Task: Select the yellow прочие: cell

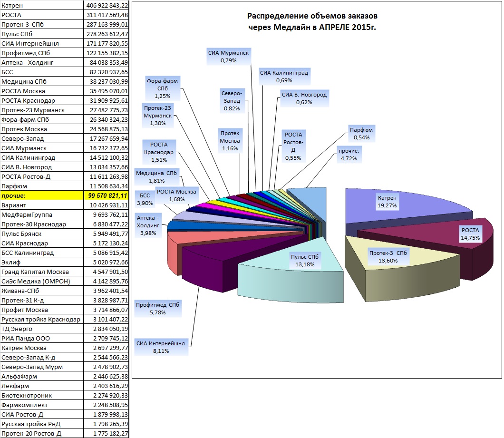Action: click(42, 195)
